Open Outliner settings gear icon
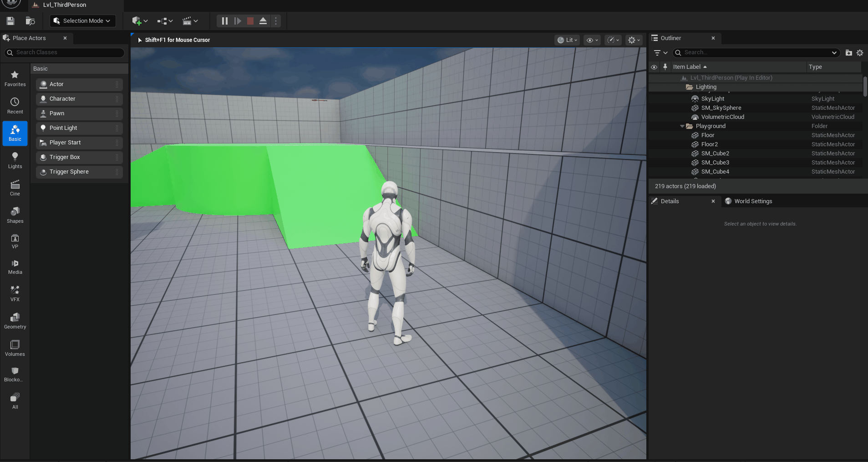The image size is (868, 462). (x=860, y=53)
